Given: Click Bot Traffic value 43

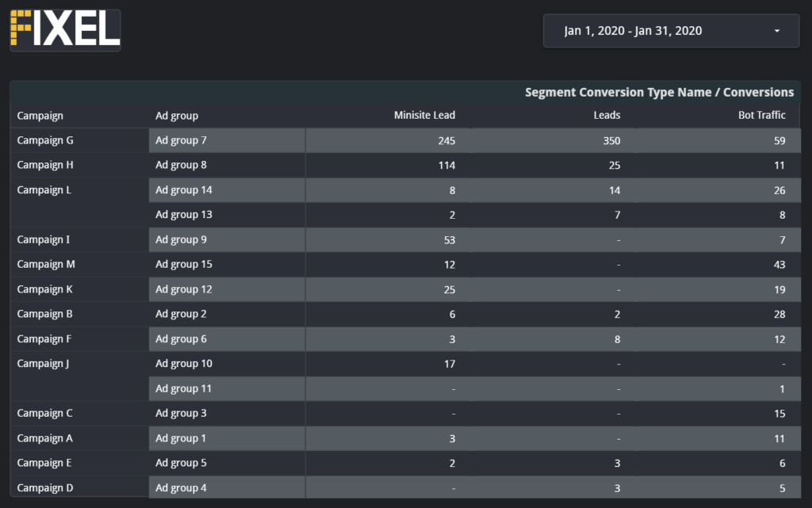Looking at the screenshot, I should (779, 265).
